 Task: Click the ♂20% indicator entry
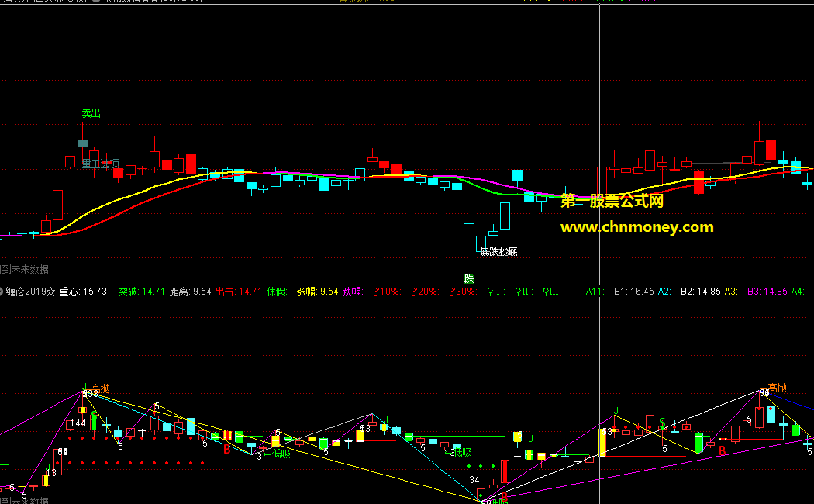click(427, 292)
